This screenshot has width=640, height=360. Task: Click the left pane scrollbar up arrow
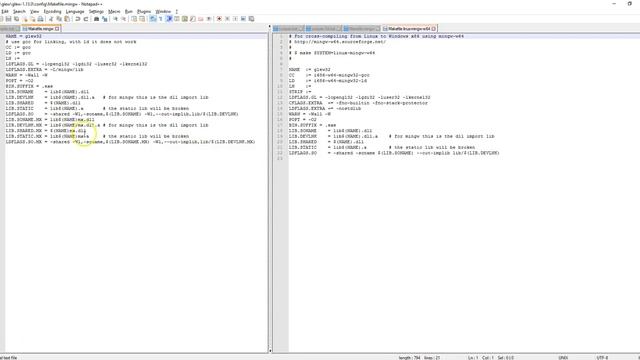pos(269,27)
